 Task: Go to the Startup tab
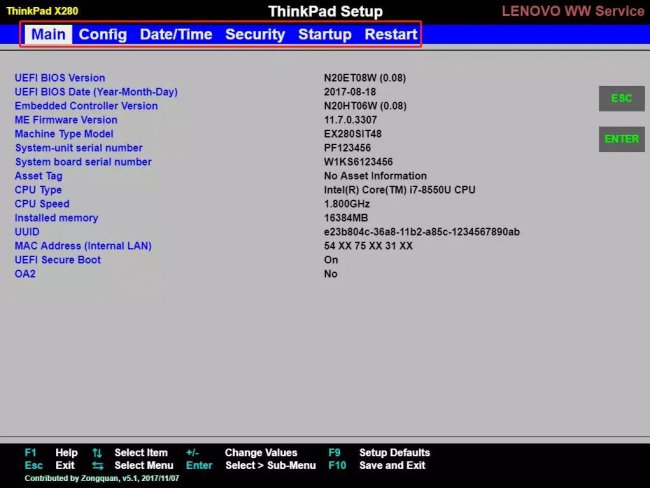pos(325,34)
